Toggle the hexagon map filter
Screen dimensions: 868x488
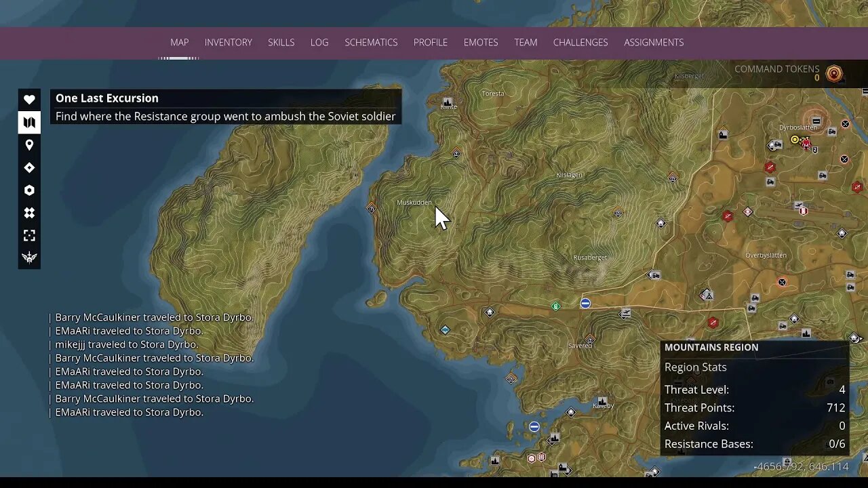[29, 190]
